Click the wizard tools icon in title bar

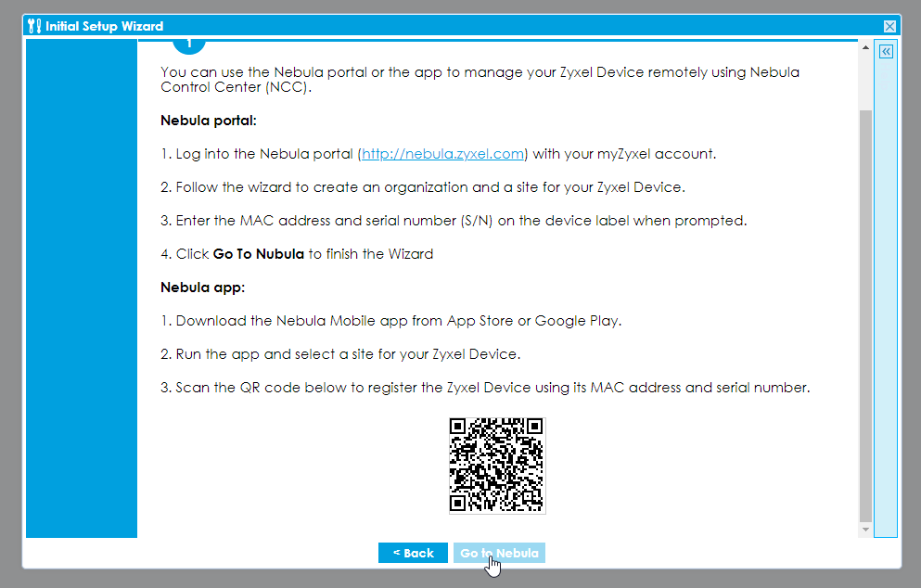pyautogui.click(x=35, y=26)
